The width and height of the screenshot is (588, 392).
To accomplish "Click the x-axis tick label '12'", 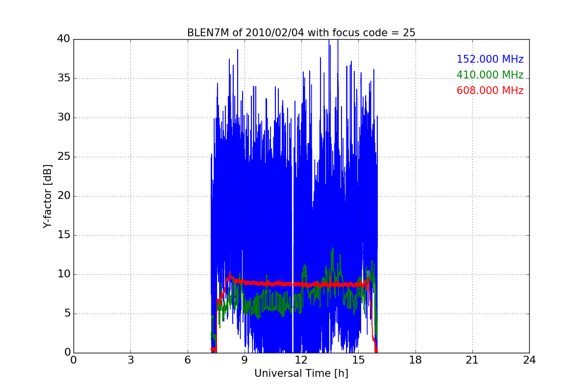I will 301,360.
